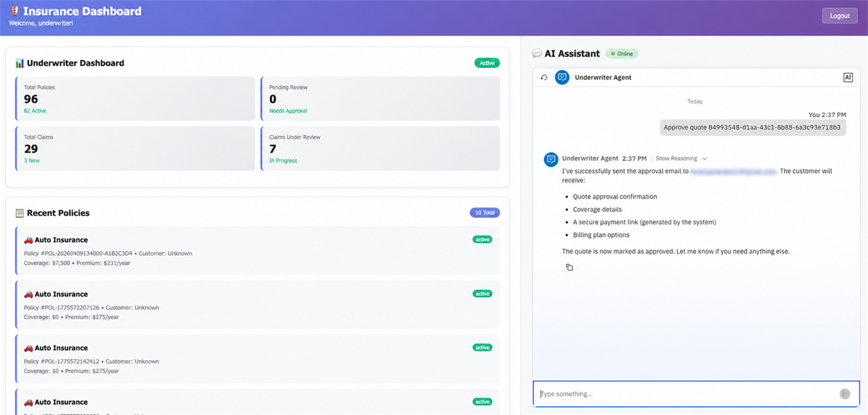
Task: Click the send message arrow icon
Action: (844, 394)
